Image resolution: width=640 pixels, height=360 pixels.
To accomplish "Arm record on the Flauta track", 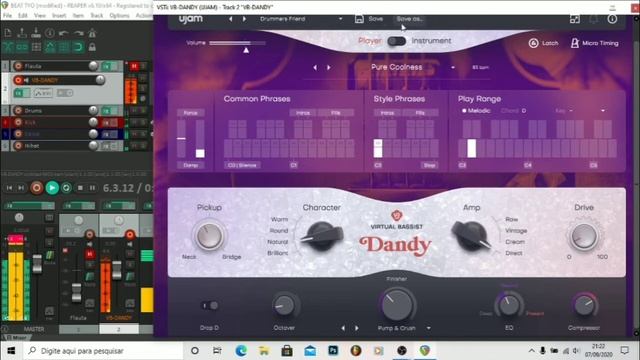I will (x=18, y=66).
